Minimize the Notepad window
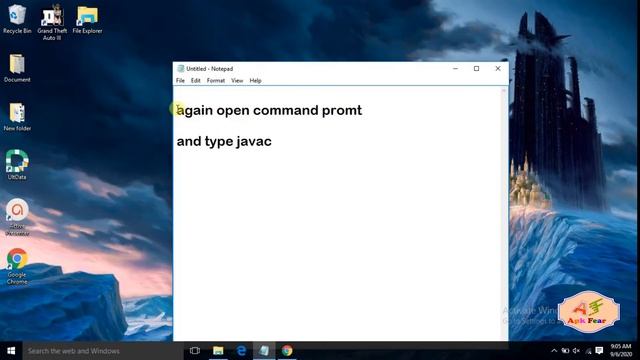 click(456, 69)
